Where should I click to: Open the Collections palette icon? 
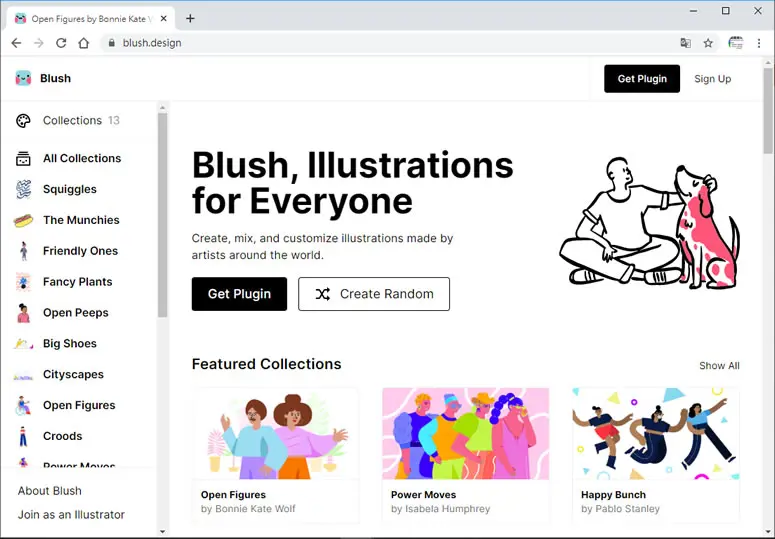(x=23, y=121)
